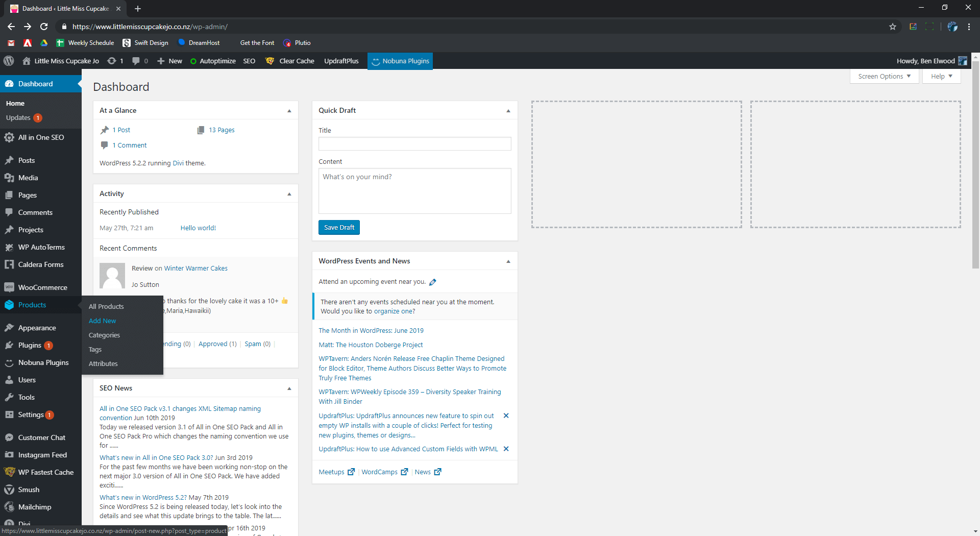Open The Month in WordPress: June 2019
The height and width of the screenshot is (536, 980).
[371, 331]
